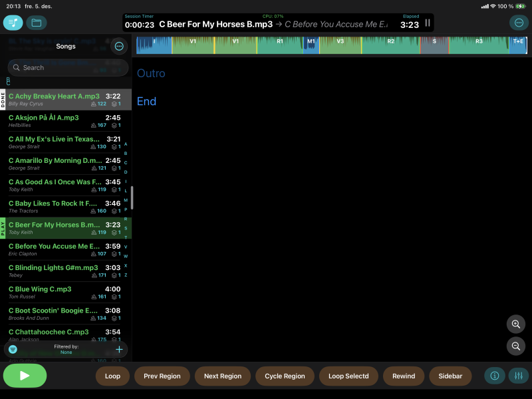Open the info panel icon
Image resolution: width=532 pixels, height=399 pixels.
pyautogui.click(x=494, y=376)
